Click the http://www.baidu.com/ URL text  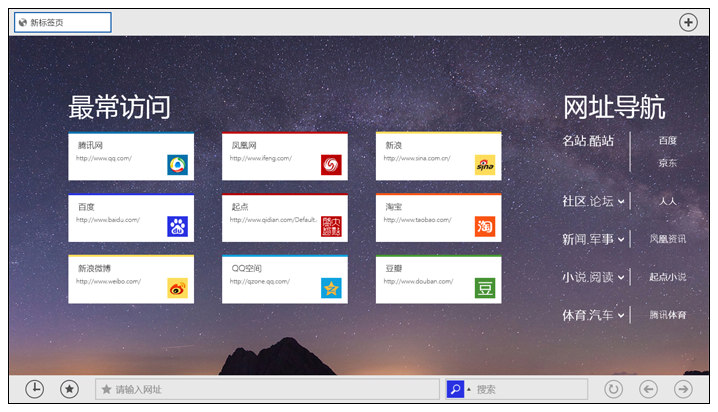coord(108,220)
